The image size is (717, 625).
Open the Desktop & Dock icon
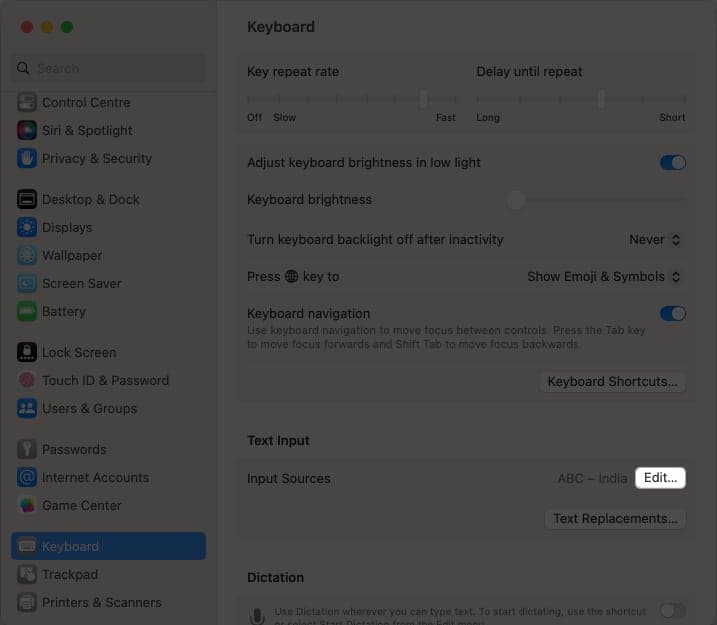tap(27, 199)
